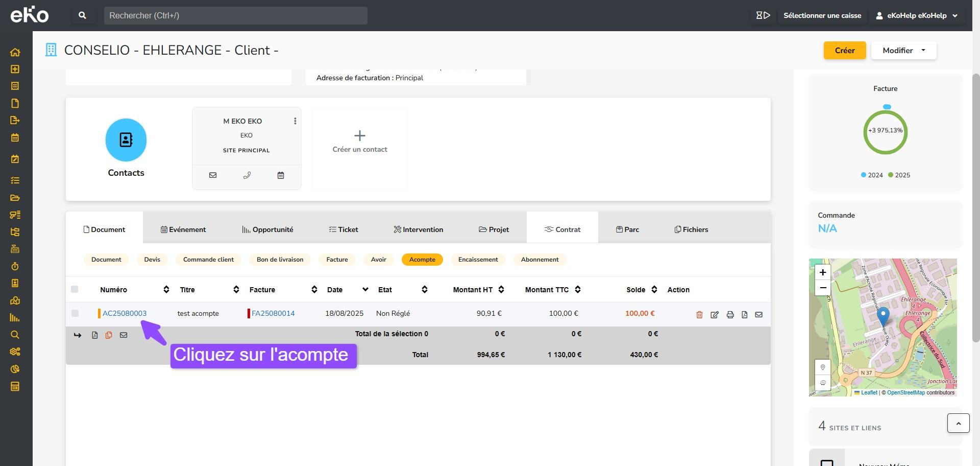Screen dimensions: 980x466
Task: Open EKO contact three-dots menu
Action: [x=295, y=121]
